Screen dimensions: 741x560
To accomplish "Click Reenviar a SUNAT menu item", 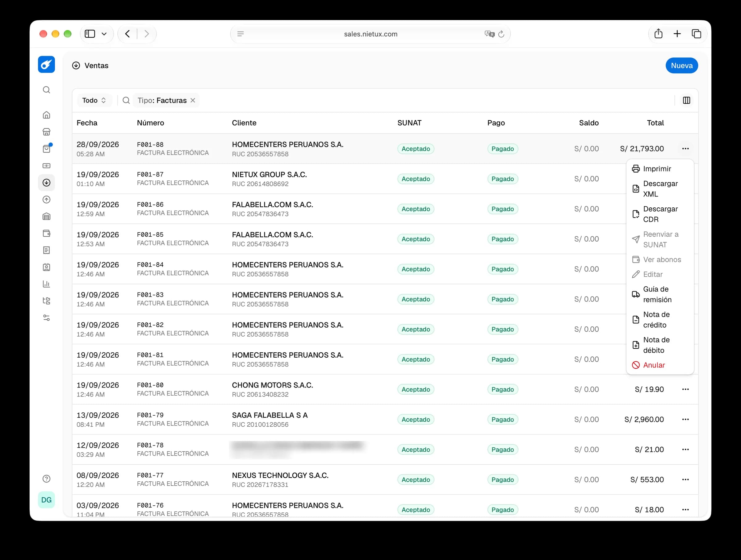I will click(x=660, y=239).
